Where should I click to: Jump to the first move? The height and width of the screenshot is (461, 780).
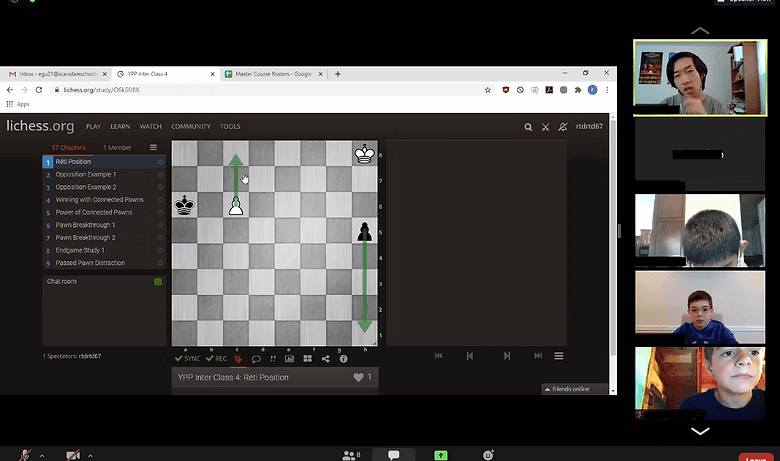pos(438,356)
